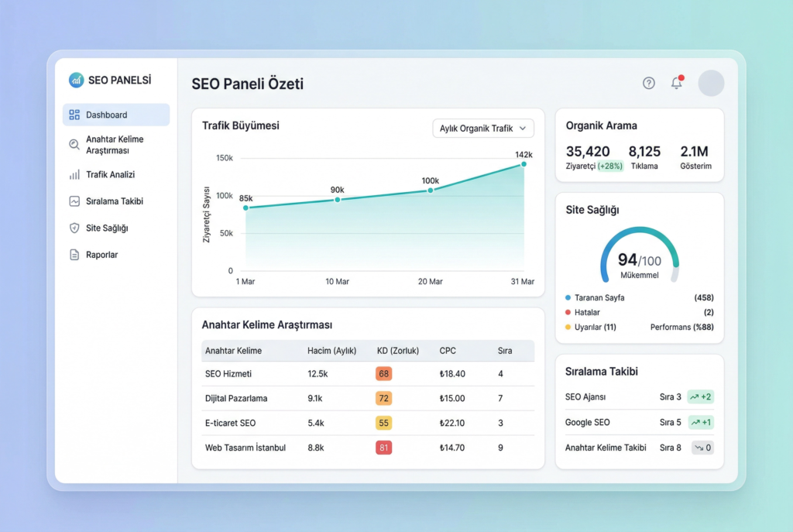793x532 pixels.
Task: Sort table by KD (Zorluk) column header
Action: click(x=397, y=351)
